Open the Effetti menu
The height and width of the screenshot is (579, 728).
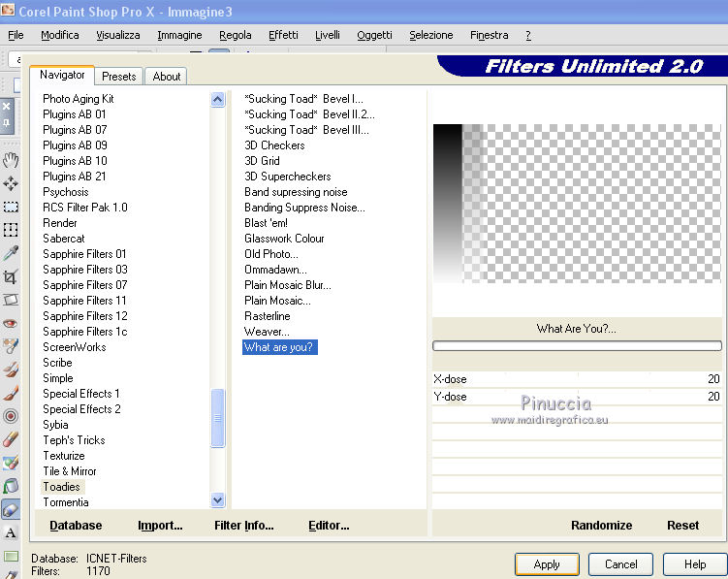[x=283, y=35]
